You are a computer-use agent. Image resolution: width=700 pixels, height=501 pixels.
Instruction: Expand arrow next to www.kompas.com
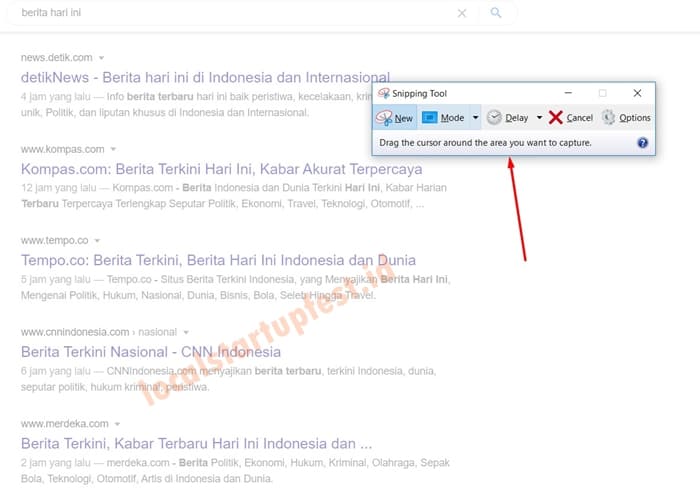click(x=113, y=150)
